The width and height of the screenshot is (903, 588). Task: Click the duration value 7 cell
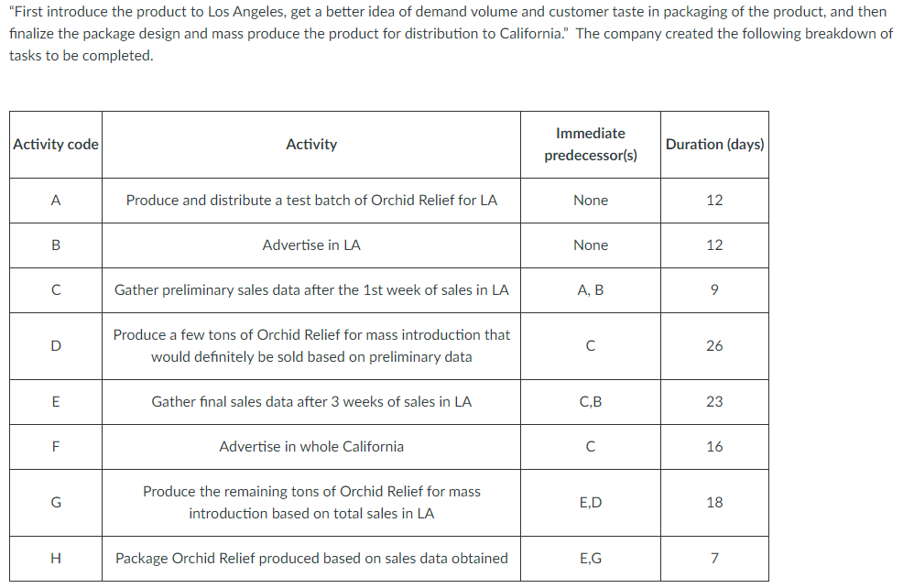click(x=714, y=558)
